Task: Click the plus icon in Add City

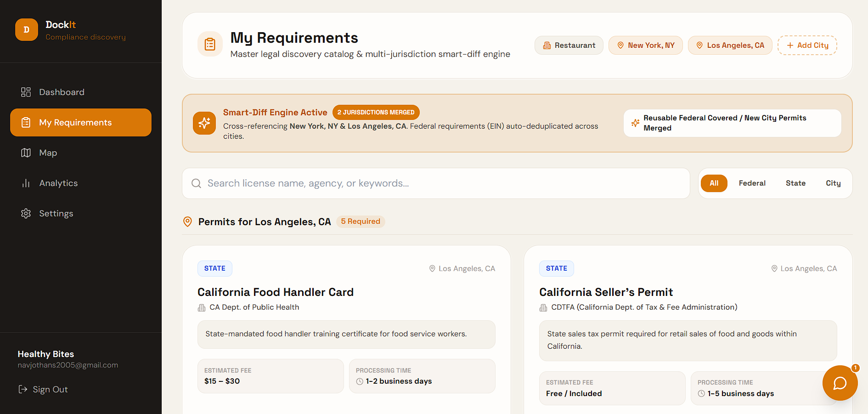Action: click(x=790, y=45)
